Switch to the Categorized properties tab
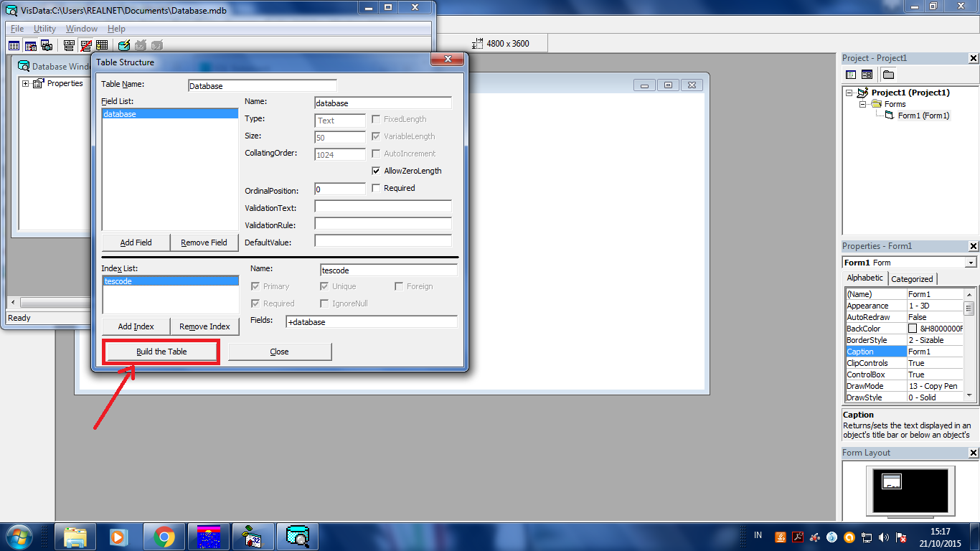This screenshot has width=980, height=551. click(913, 278)
